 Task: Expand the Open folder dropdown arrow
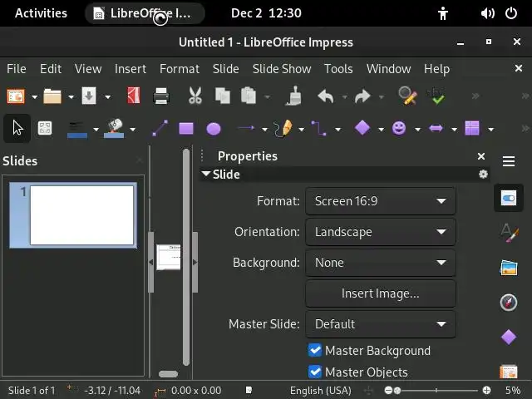(x=71, y=97)
